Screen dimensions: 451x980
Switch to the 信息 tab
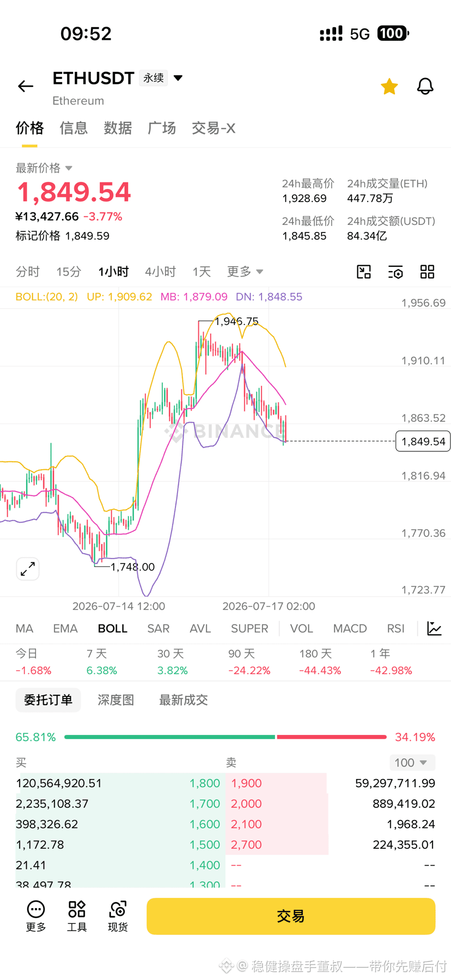(x=74, y=128)
